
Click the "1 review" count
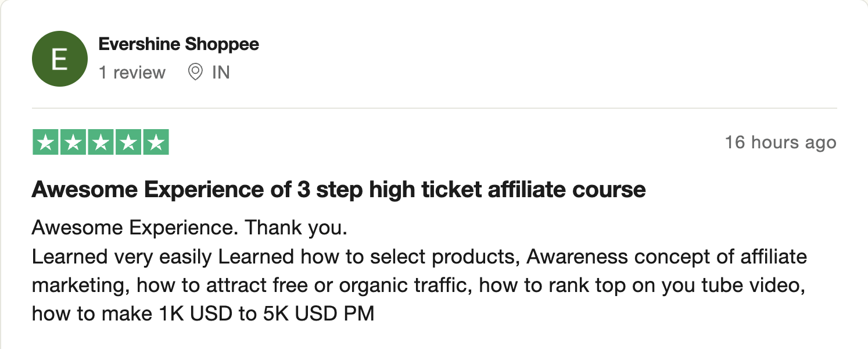click(132, 73)
